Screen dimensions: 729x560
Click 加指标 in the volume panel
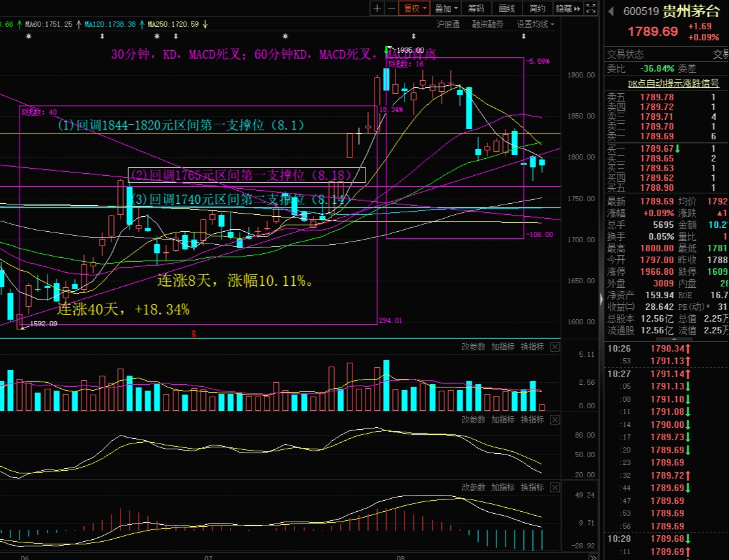(x=502, y=346)
